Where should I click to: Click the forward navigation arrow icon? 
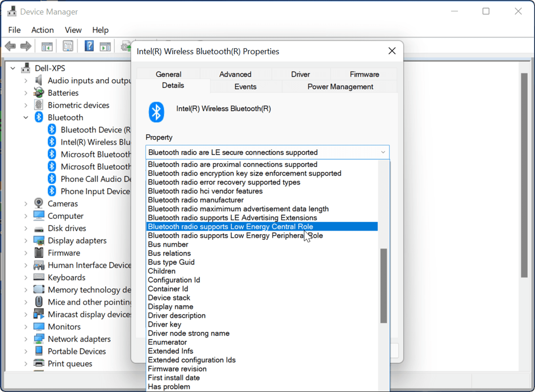tap(26, 46)
